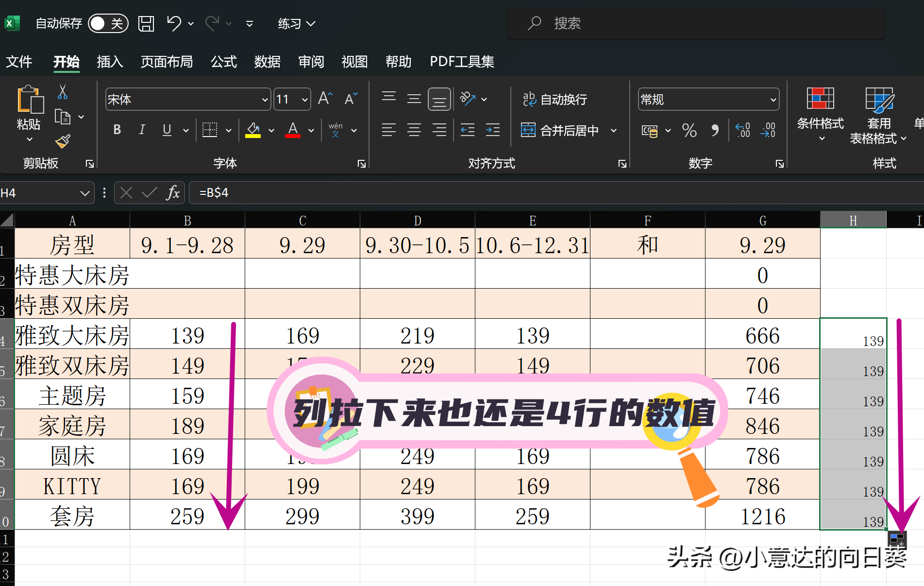Open the 文件 File tab
This screenshot has height=586, width=924.
coord(19,62)
